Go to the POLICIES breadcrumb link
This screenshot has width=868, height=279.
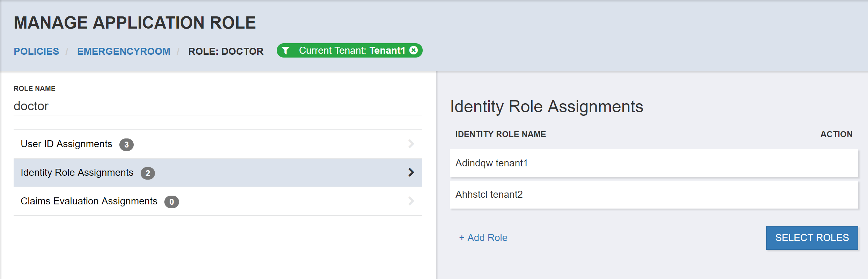click(x=36, y=51)
